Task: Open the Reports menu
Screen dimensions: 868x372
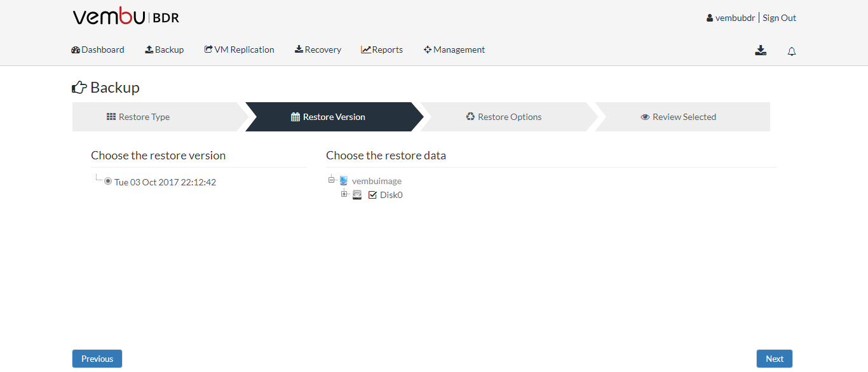Action: coord(382,50)
